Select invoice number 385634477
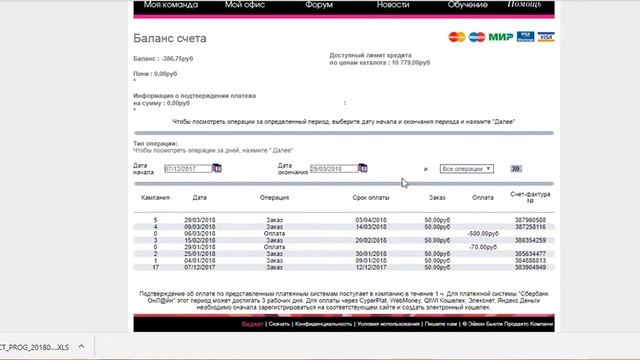Screen dimensions: 640x360 pos(530,254)
